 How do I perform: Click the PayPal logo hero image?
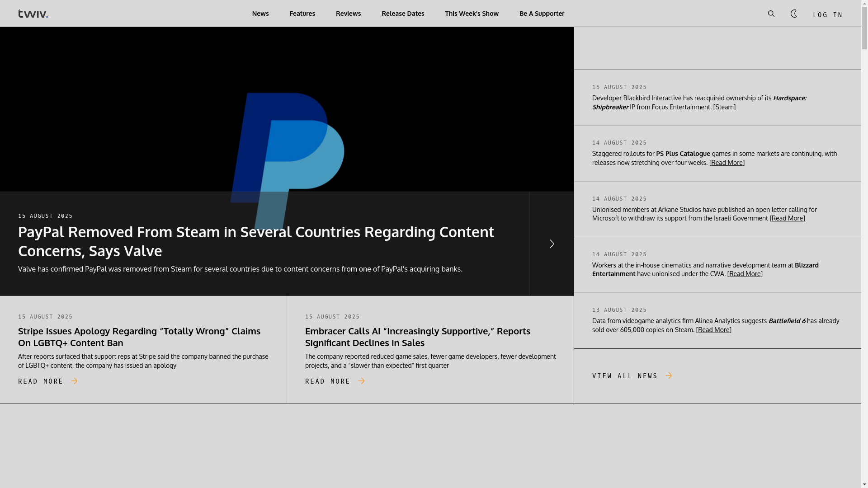pos(287,160)
